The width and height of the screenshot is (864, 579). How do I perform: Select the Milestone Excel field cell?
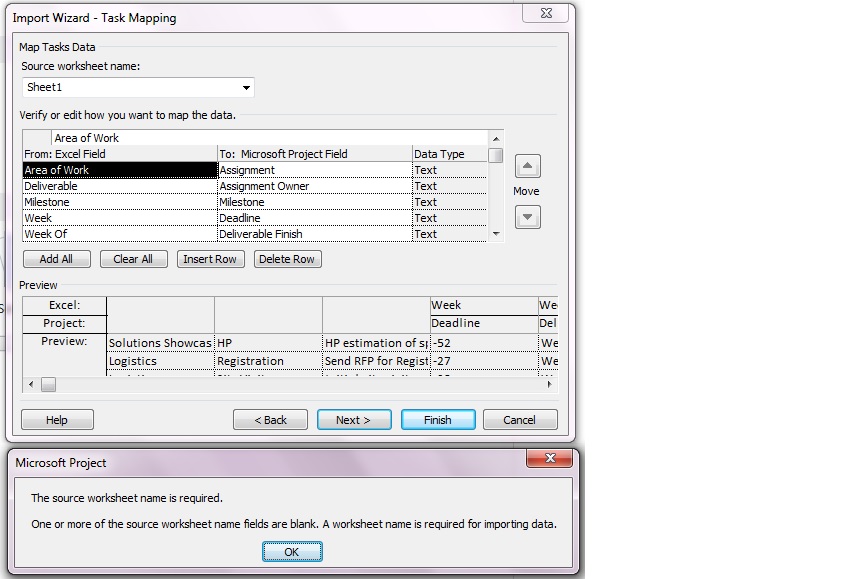tap(120, 202)
